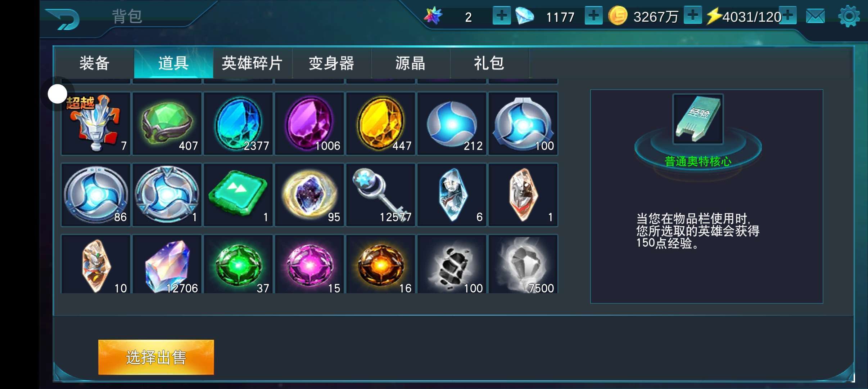This screenshot has width=868, height=389.
Task: Select the green gem with 407
Action: pyautogui.click(x=167, y=124)
